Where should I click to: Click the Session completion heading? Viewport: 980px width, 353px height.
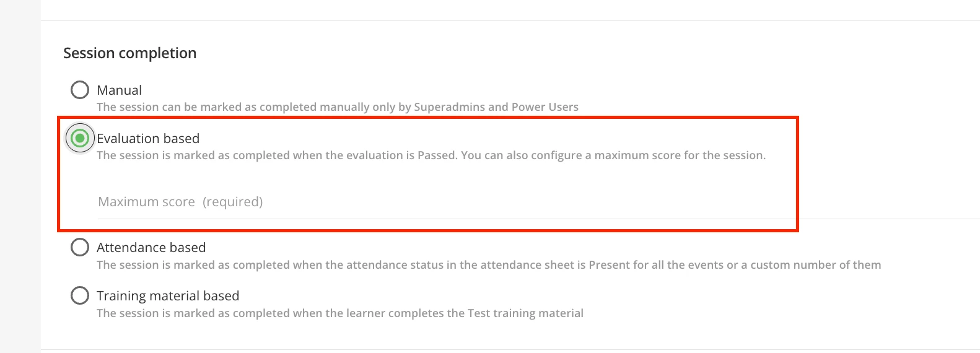click(x=130, y=53)
